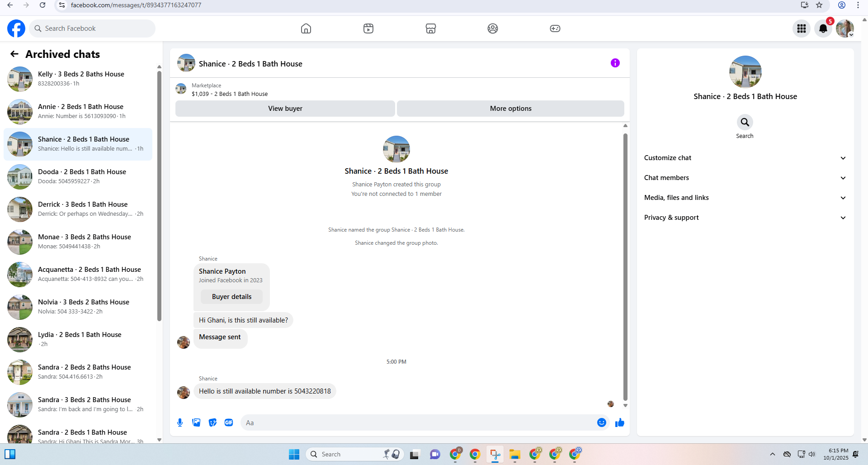Click the 'Hi Ghani, is this still available?' message

click(243, 320)
